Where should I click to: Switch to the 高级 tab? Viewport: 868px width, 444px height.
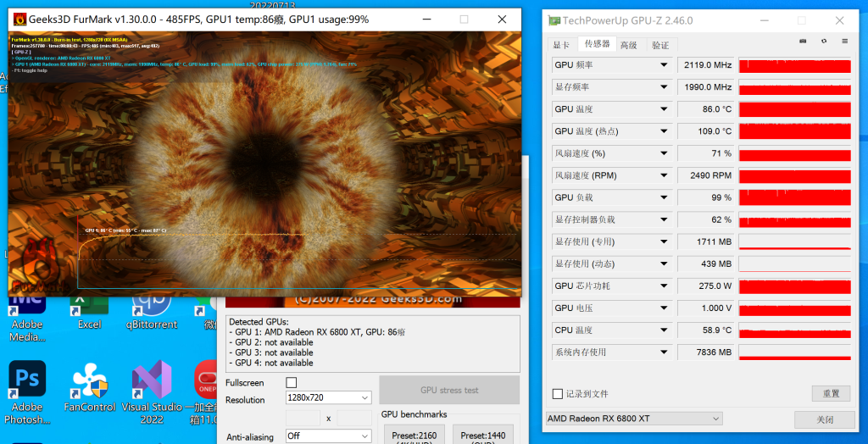(x=628, y=45)
